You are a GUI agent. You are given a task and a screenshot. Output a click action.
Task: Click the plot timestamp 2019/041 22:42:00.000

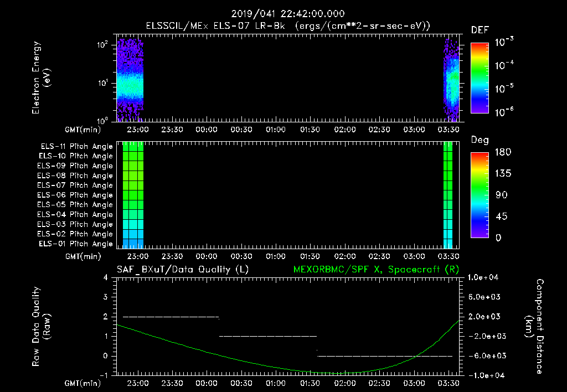[288, 14]
